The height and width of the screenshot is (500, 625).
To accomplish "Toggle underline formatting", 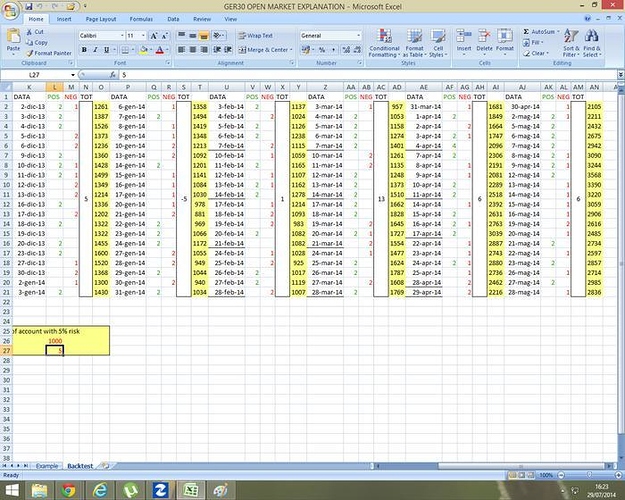I will (106, 50).
